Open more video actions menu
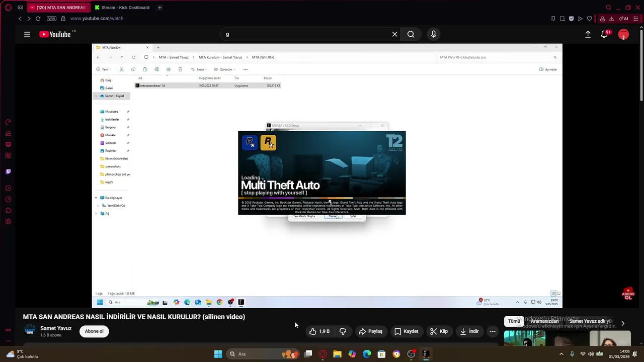 click(493, 331)
